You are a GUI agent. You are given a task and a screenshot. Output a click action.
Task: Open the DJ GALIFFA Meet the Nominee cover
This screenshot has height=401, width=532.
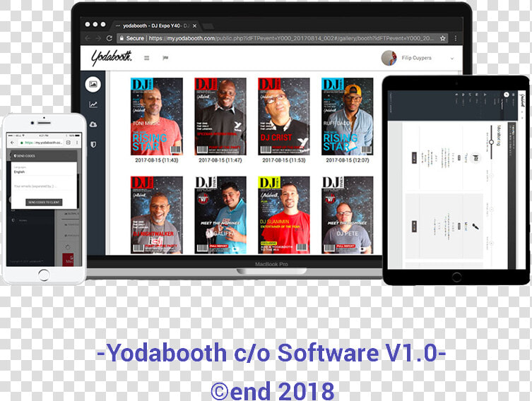click(220, 215)
